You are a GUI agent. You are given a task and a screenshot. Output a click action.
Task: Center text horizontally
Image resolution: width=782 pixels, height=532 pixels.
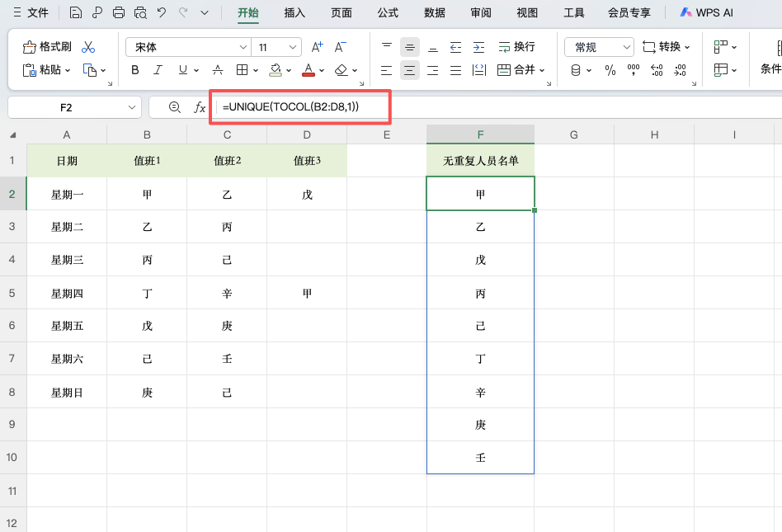[x=409, y=70]
